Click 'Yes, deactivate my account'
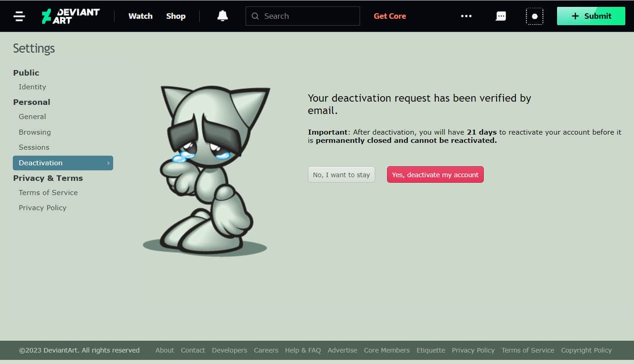 click(435, 174)
